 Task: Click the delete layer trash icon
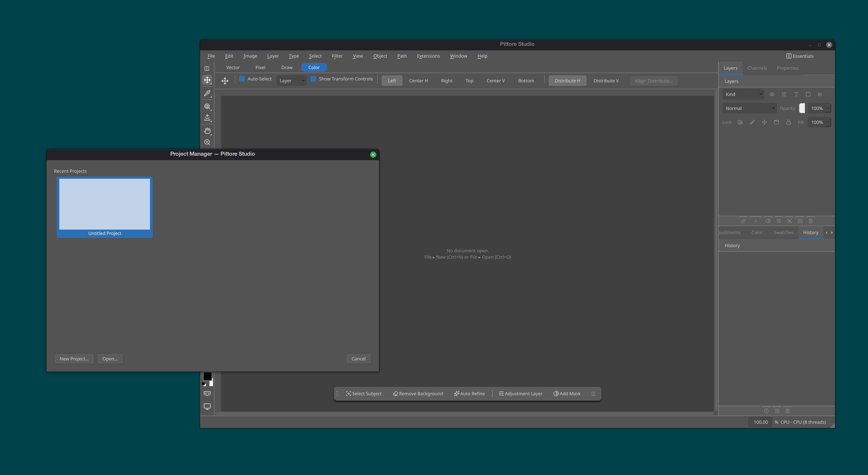811,221
